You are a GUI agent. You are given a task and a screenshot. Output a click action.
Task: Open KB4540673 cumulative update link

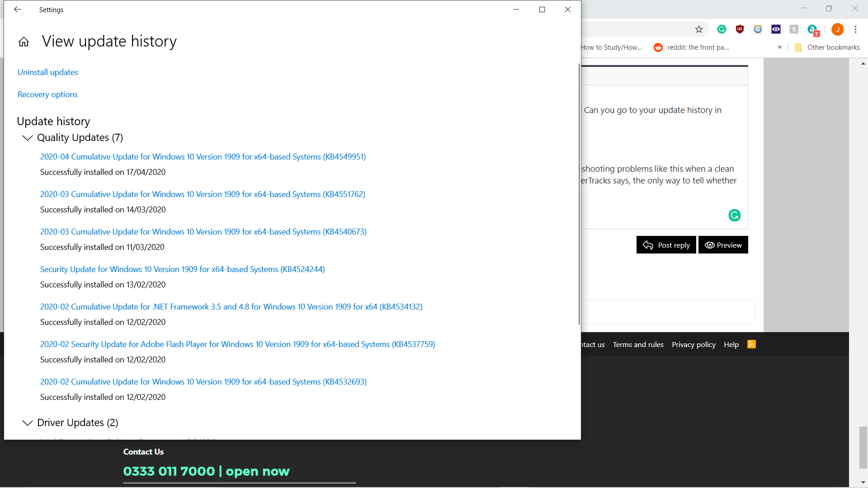[203, 232]
